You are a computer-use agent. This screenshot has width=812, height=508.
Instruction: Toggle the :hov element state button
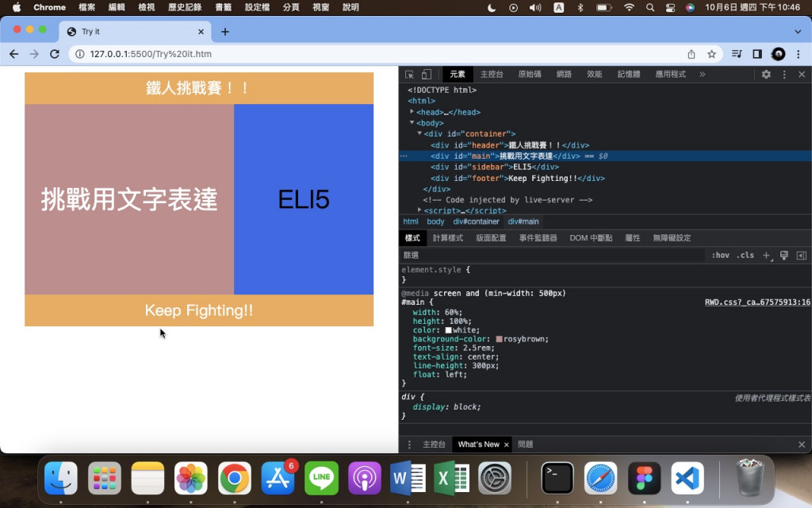pyautogui.click(x=720, y=255)
